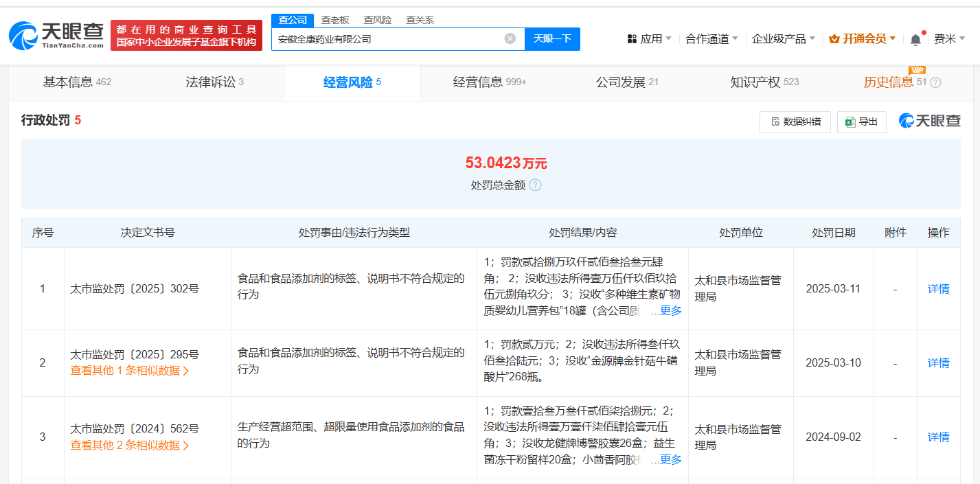980x484 pixels.
Task: Select the 查老板 search tab
Action: pos(335,20)
